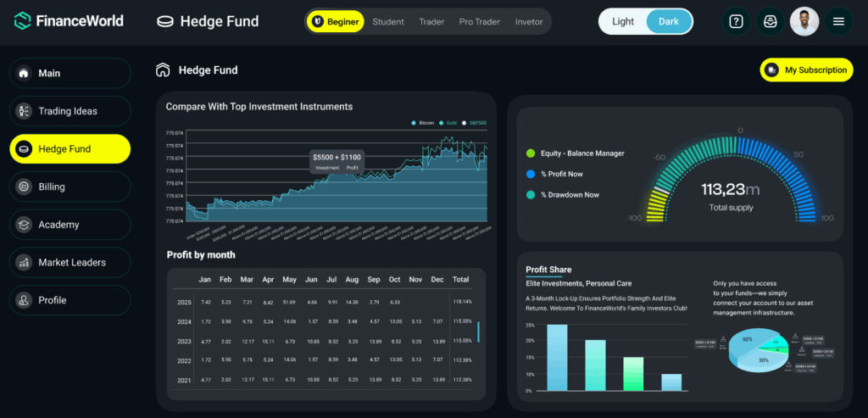Open the help question mark icon
This screenshot has height=418, width=868.
click(736, 22)
